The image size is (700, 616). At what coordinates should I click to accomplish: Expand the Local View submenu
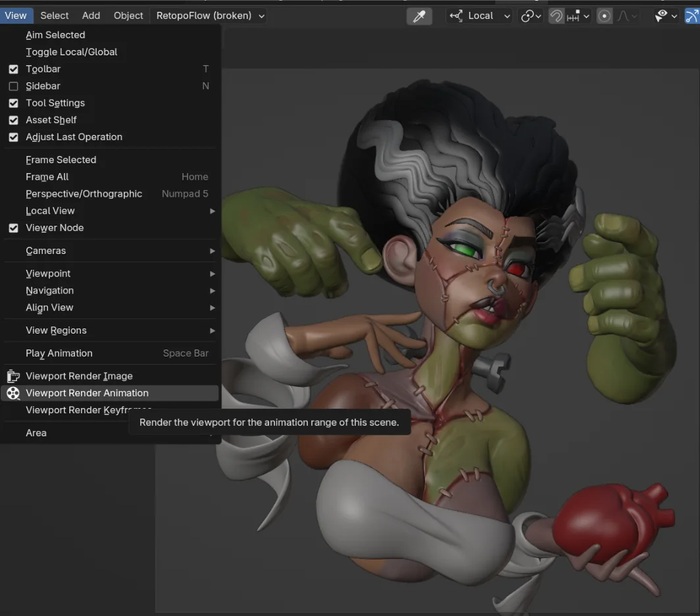coord(111,211)
